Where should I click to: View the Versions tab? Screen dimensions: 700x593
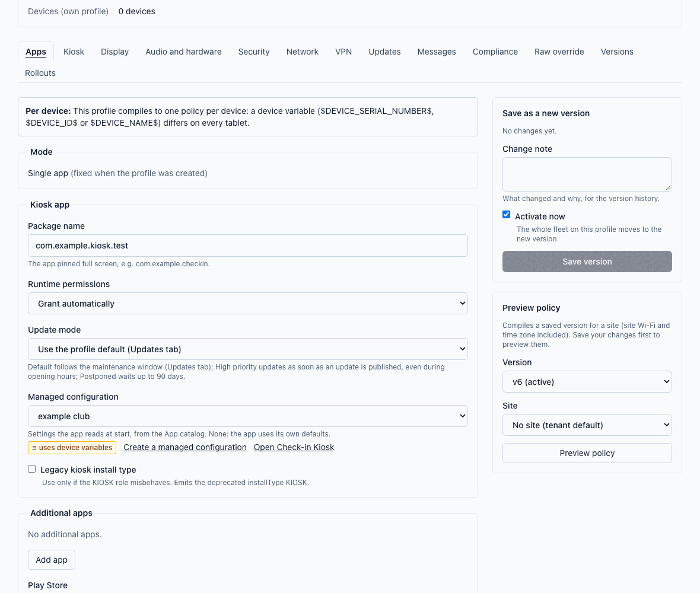[x=617, y=52]
